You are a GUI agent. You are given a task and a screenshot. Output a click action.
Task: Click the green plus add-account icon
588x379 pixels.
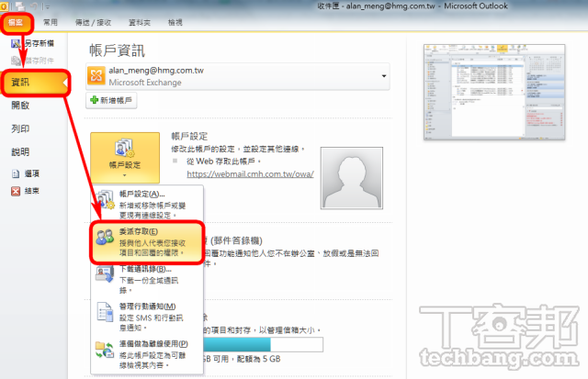click(x=94, y=100)
